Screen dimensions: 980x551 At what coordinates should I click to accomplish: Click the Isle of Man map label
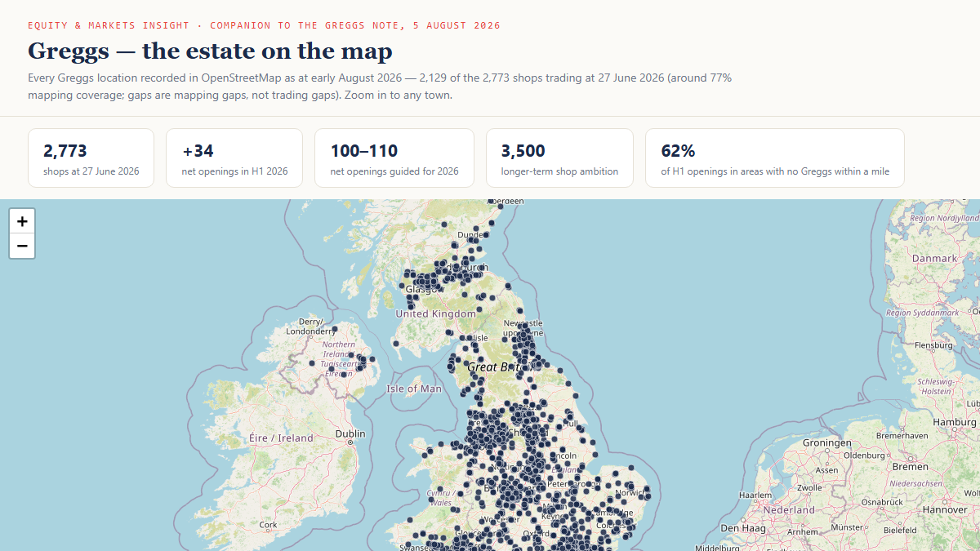pos(414,389)
